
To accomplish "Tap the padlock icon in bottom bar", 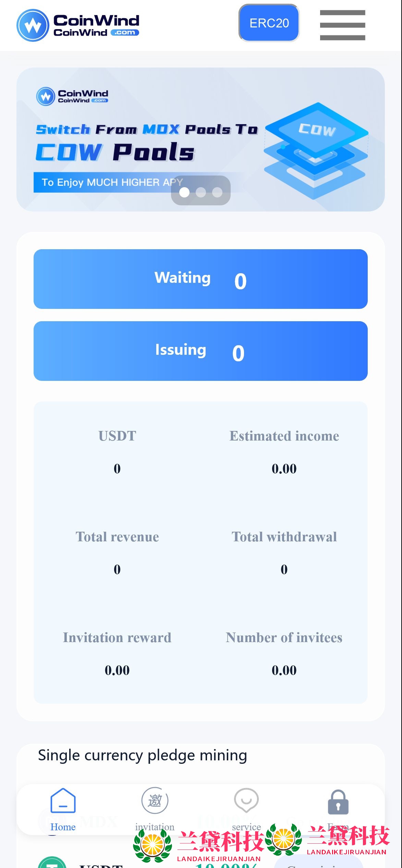I will tap(338, 802).
